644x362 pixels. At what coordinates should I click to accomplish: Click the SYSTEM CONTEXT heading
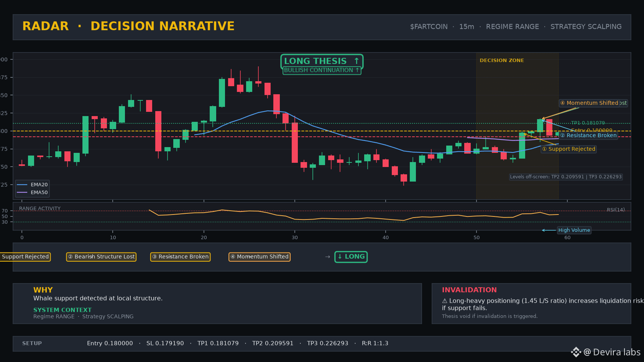pyautogui.click(x=62, y=310)
